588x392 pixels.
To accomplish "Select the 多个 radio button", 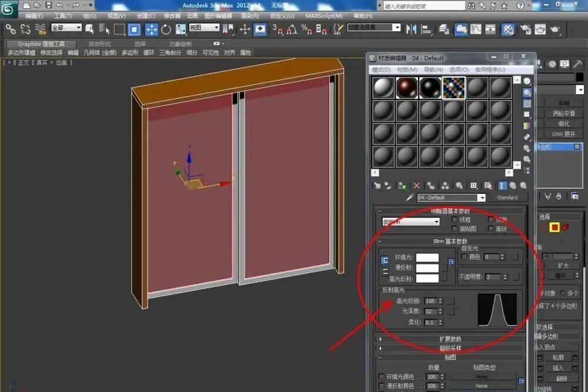I will point(562,293).
